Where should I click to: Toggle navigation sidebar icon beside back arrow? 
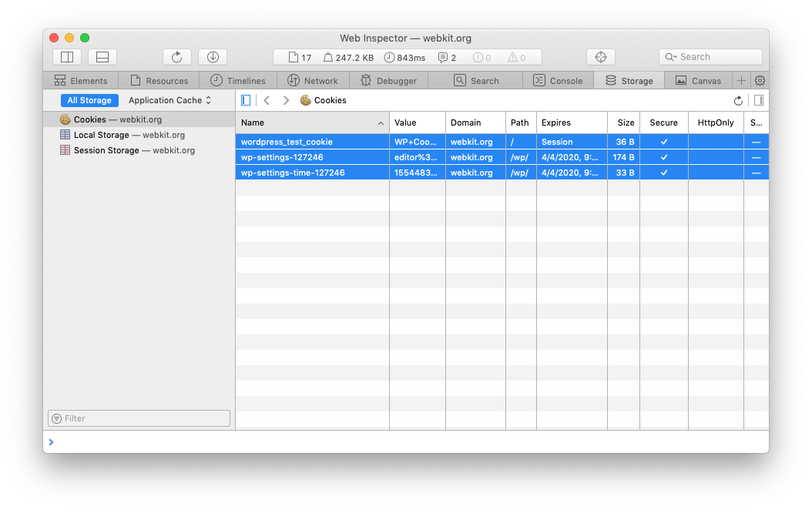pyautogui.click(x=246, y=100)
